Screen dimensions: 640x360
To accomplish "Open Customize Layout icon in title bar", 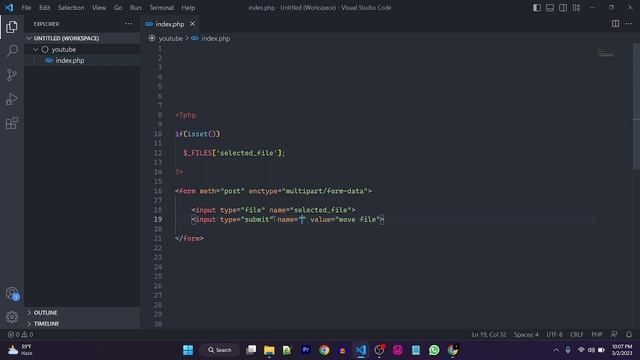I will (576, 8).
